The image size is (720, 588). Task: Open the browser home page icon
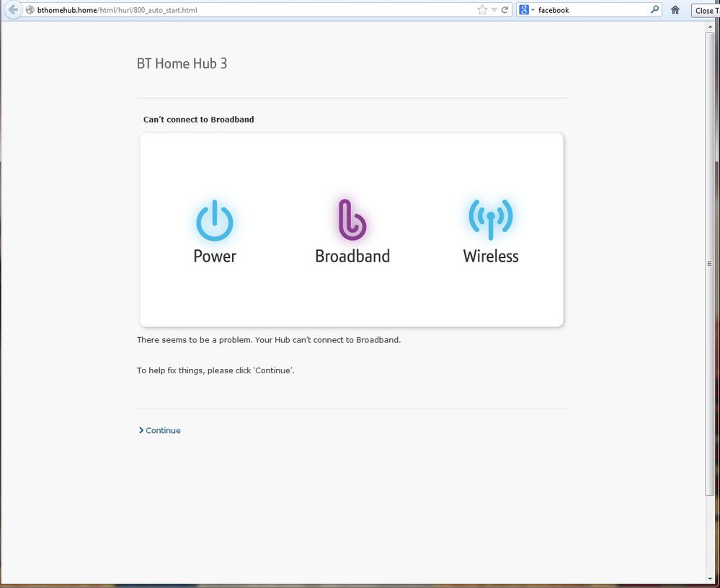[x=675, y=9]
